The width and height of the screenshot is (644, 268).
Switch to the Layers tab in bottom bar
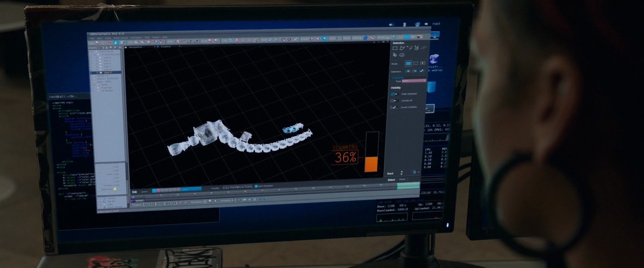[144, 192]
